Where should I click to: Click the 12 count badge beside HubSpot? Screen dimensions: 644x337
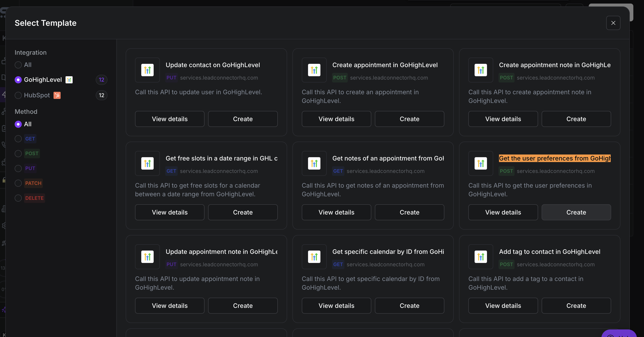(101, 95)
